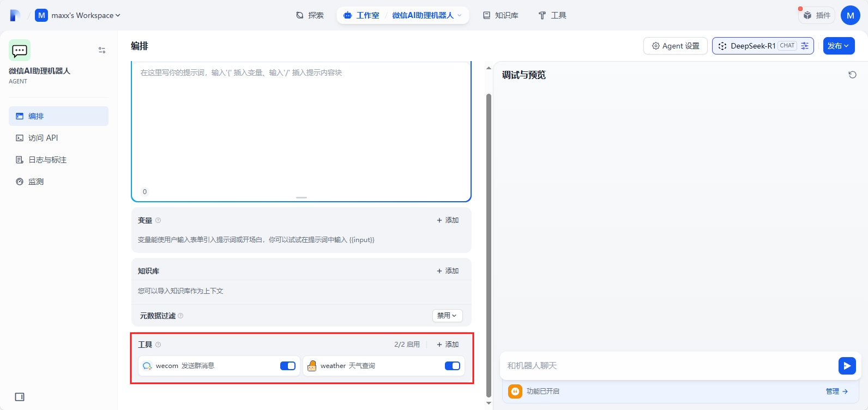Click the 元数据过滤 help icon
868x410 pixels.
coord(180,316)
